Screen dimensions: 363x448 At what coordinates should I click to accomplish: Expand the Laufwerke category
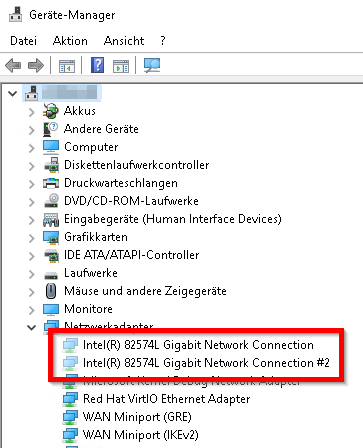[31, 274]
